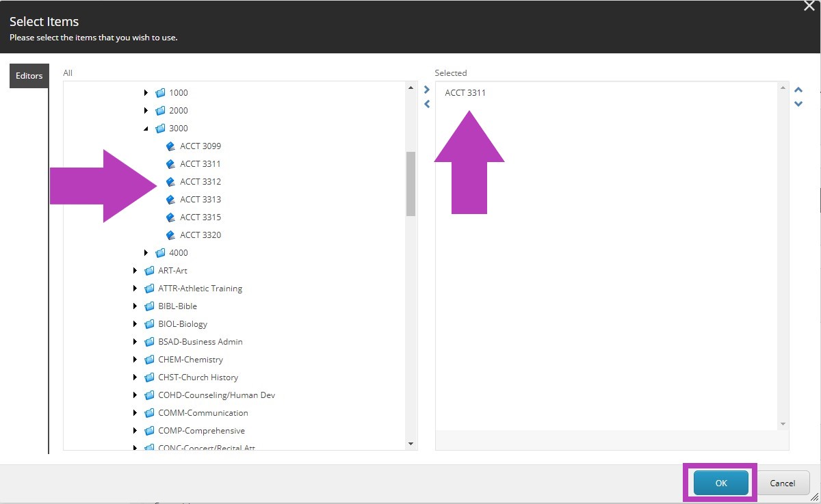Click the COMP-Comprehensive folder icon

(x=150, y=430)
